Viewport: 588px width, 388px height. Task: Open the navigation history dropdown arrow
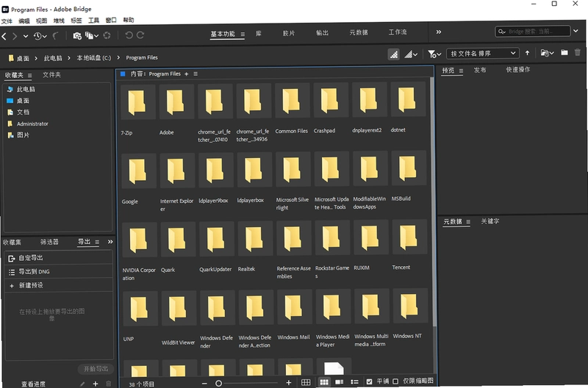pos(26,36)
